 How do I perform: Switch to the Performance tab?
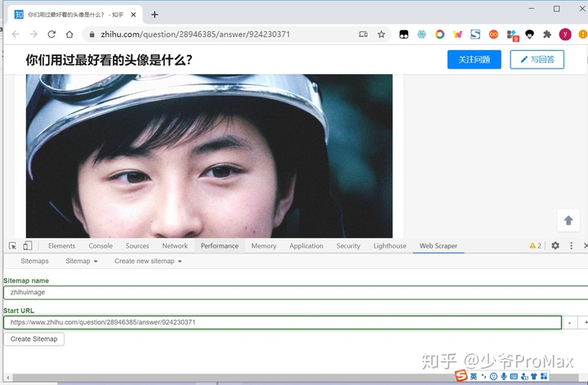tap(220, 246)
